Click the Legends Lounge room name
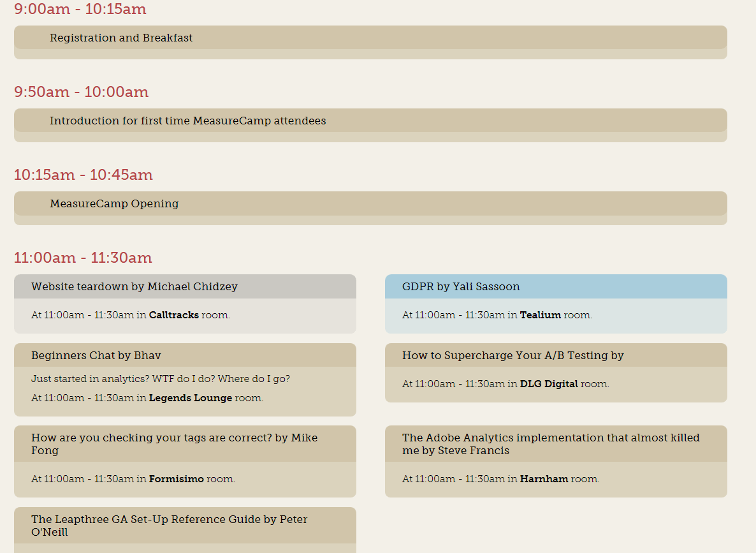 [x=191, y=397]
